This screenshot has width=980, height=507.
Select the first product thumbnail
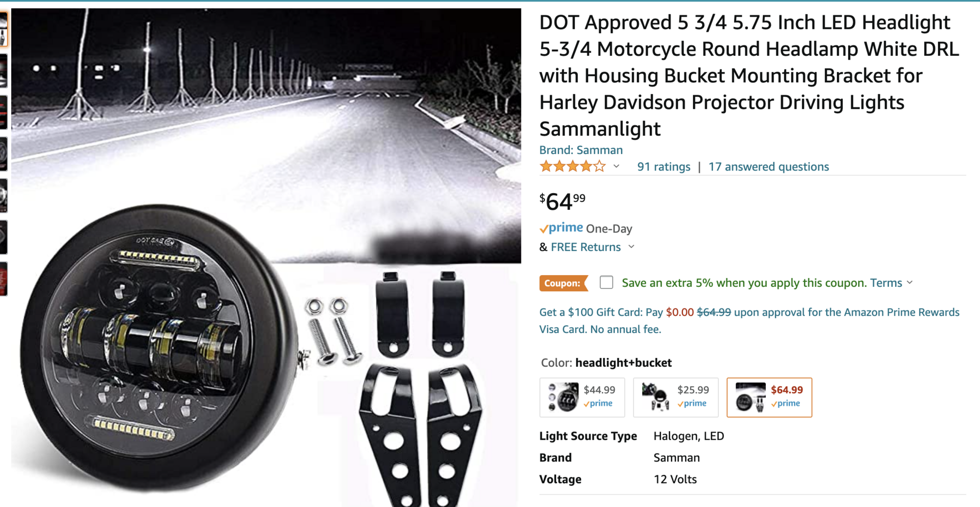3,29
